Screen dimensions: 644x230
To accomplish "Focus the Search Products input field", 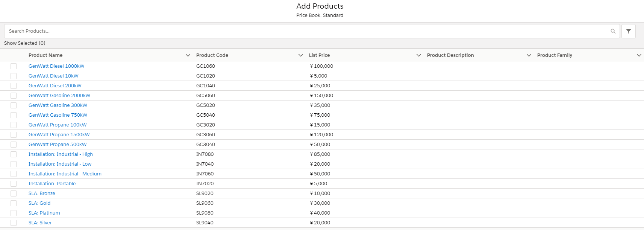I will pyautogui.click(x=301, y=31).
